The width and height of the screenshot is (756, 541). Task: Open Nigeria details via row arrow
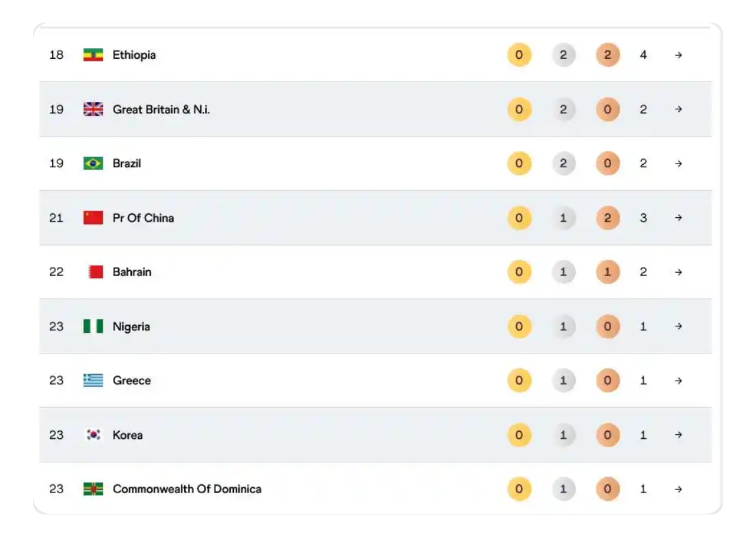[678, 326]
